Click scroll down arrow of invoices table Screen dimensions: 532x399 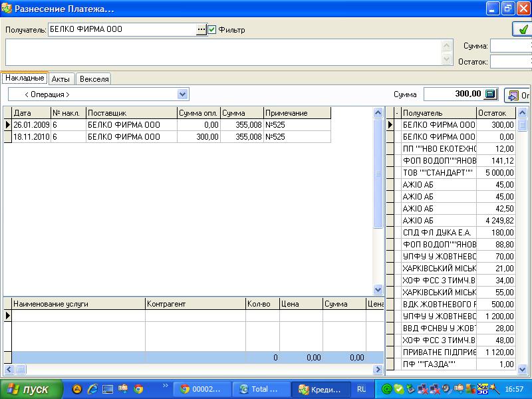(378, 290)
